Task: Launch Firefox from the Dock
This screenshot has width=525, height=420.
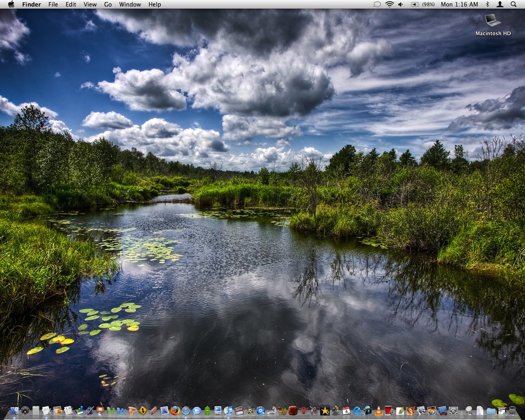Action: tap(175, 410)
